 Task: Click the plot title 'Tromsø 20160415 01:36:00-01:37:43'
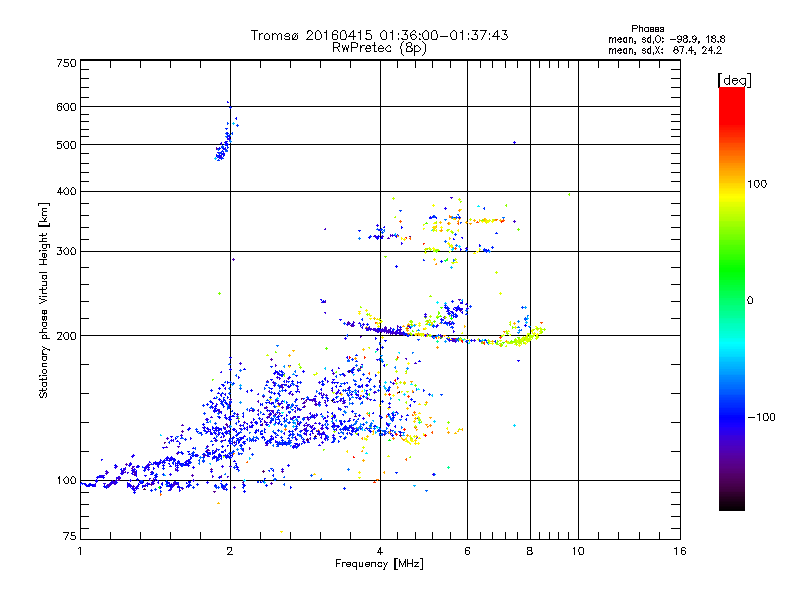(x=379, y=35)
